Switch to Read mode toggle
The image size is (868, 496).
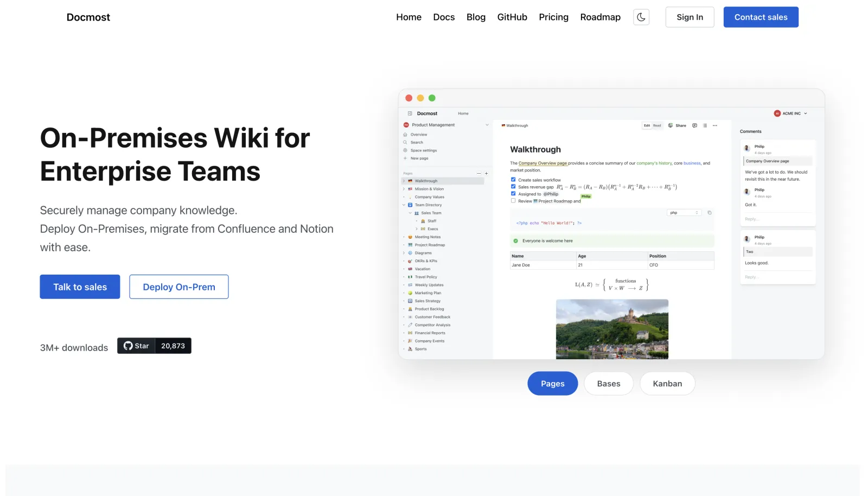(x=657, y=125)
